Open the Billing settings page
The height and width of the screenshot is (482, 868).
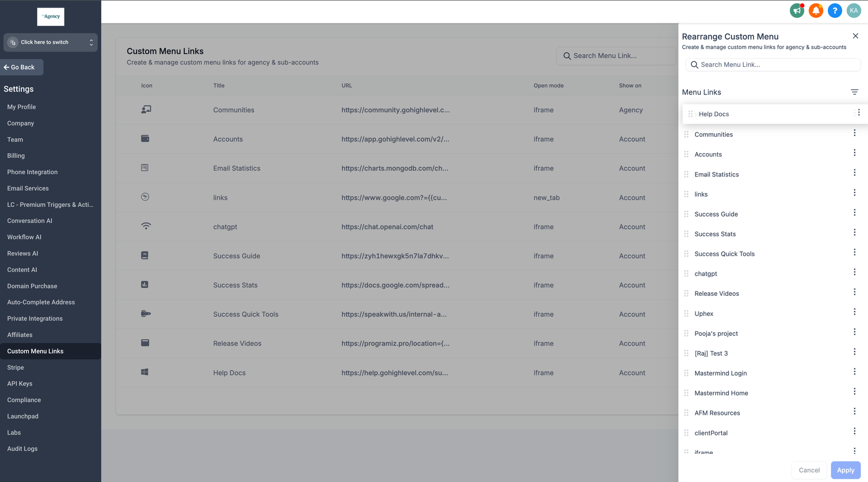pyautogui.click(x=16, y=156)
